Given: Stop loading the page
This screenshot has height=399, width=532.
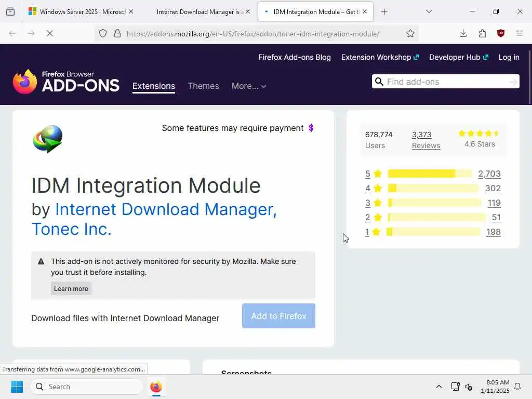Looking at the screenshot, I should [x=49, y=33].
